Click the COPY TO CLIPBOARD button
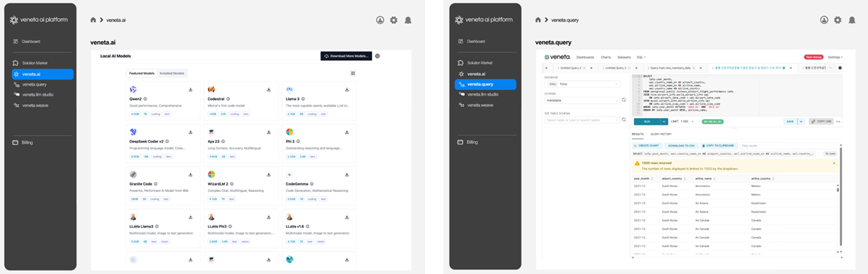This screenshot has height=274, width=868. [x=719, y=145]
